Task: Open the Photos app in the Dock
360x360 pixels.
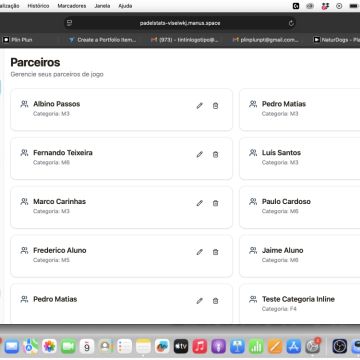Action: click(x=49, y=346)
